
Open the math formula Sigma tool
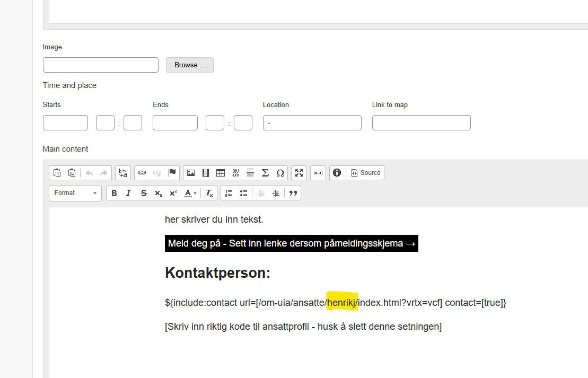(x=265, y=173)
